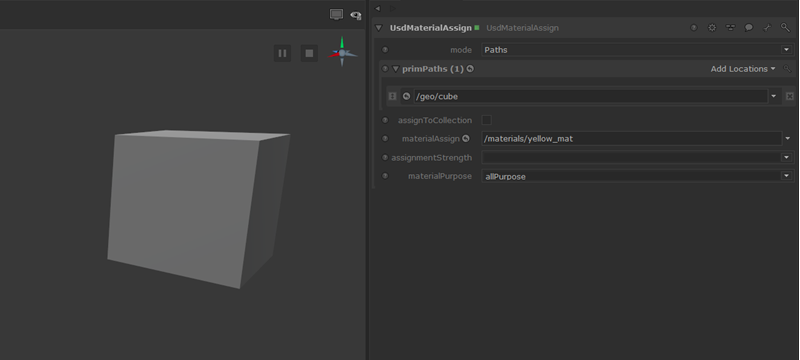Open node help question mark icon
This screenshot has width=800, height=360.
click(x=693, y=28)
